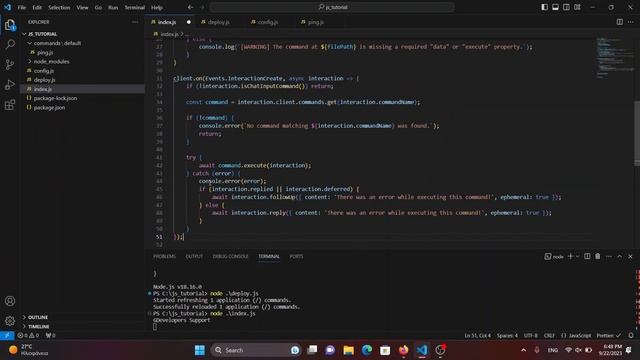Open config.js from the explorer tree
This screenshot has height=360, width=640.
pyautogui.click(x=44, y=71)
